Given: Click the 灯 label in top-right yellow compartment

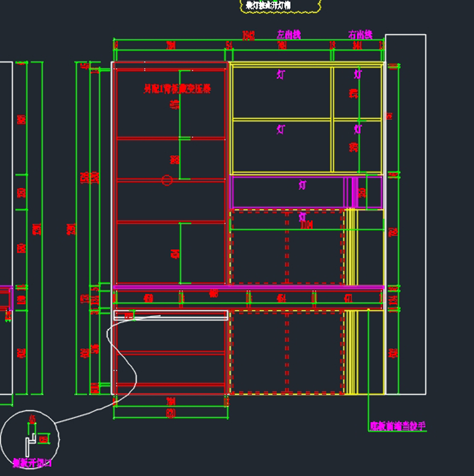Looking at the screenshot, I should [358, 74].
